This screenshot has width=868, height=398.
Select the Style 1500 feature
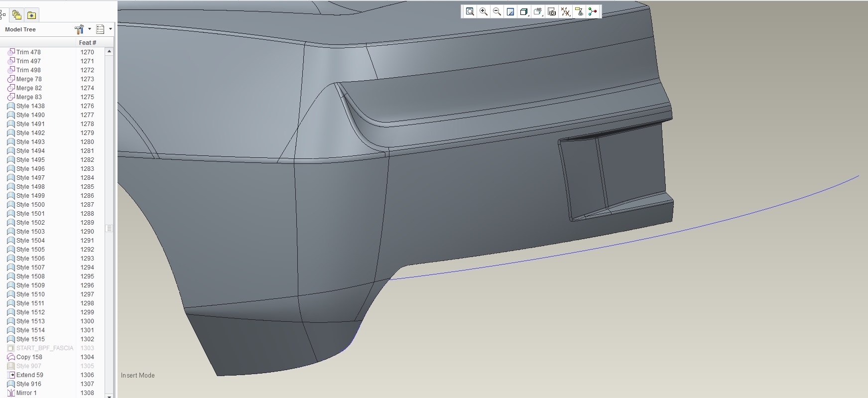30,205
